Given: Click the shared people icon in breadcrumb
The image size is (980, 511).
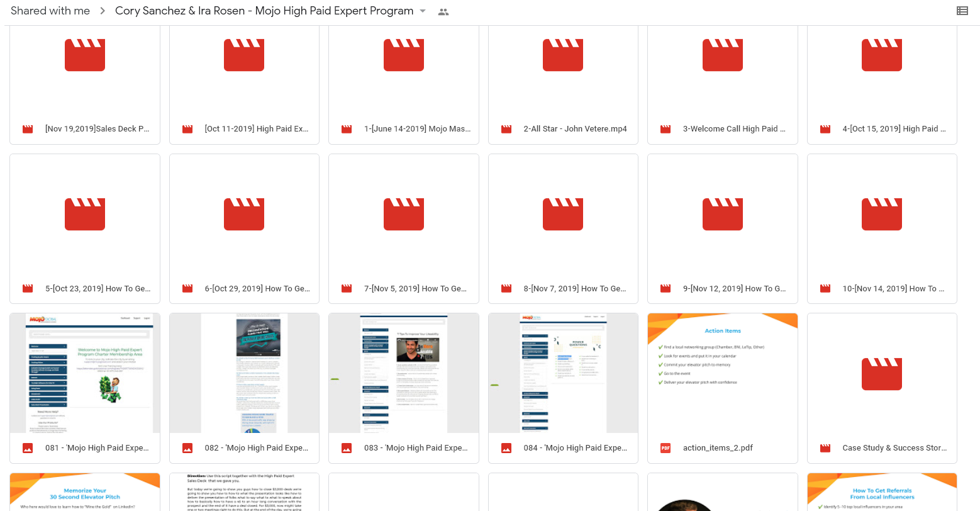Looking at the screenshot, I should pos(443,11).
